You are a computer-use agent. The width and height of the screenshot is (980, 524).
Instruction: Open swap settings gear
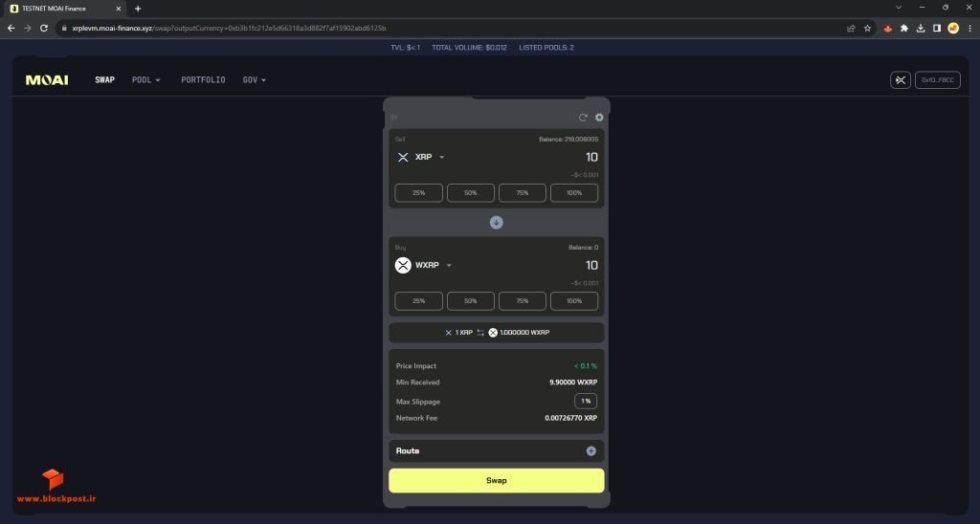[599, 118]
